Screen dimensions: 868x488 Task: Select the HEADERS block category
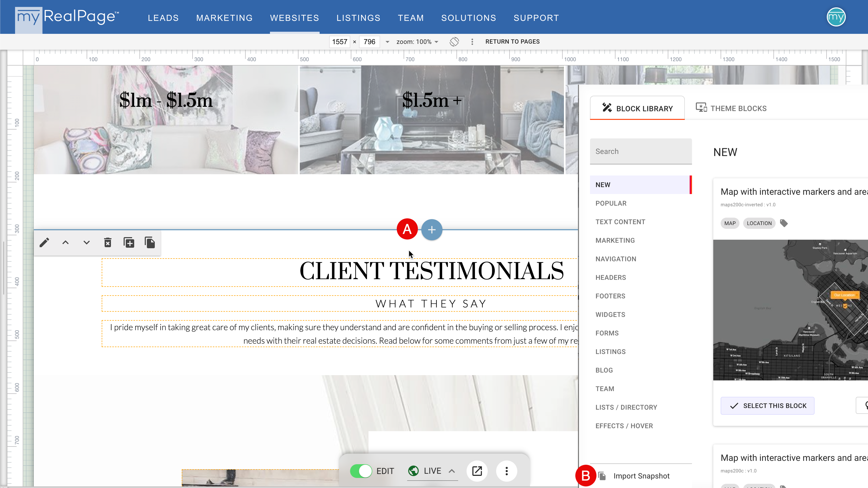[x=641, y=278]
